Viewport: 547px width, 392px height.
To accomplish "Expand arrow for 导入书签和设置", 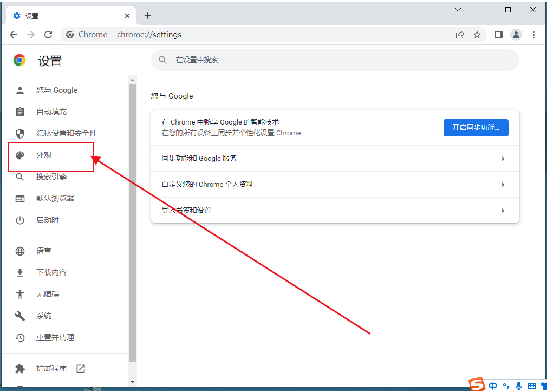I will tap(503, 211).
